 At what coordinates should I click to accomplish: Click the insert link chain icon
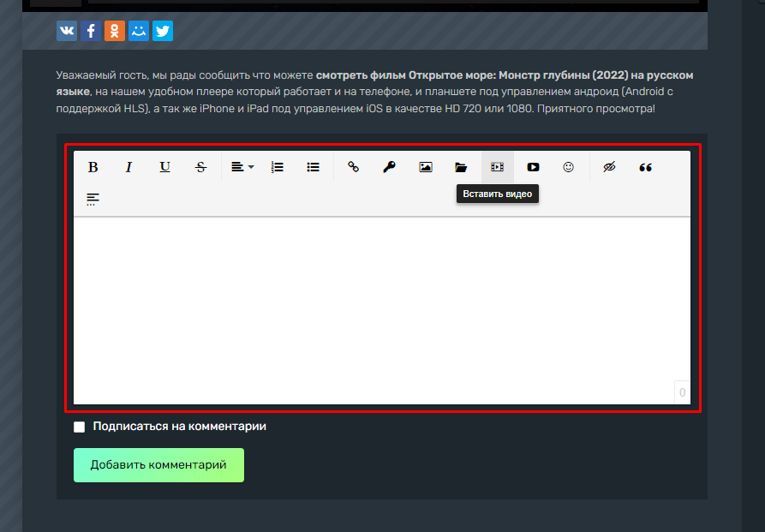pyautogui.click(x=353, y=167)
